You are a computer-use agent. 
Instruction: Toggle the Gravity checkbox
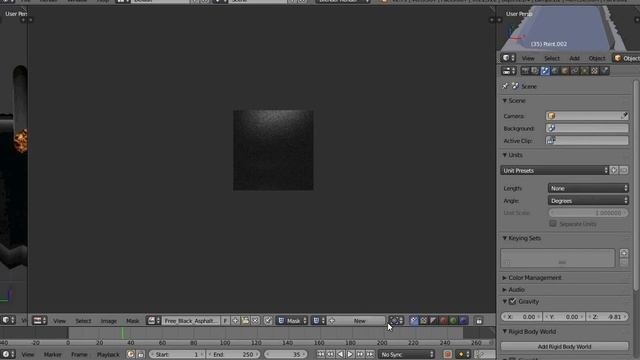point(513,302)
